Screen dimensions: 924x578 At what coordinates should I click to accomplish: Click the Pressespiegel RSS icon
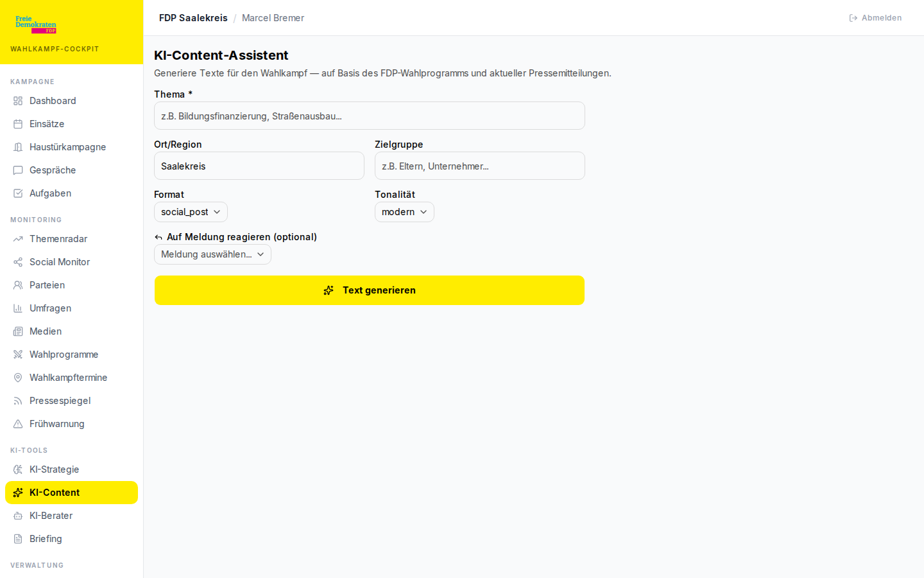18,401
